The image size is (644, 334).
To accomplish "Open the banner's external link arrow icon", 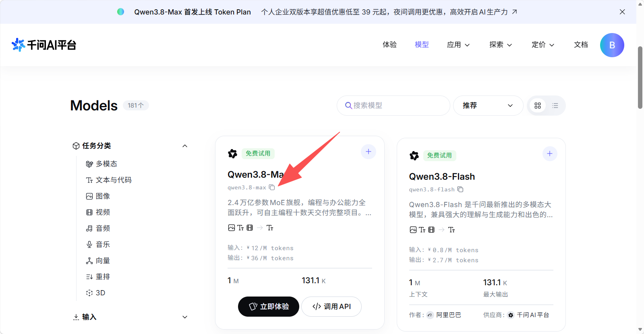I will point(514,12).
